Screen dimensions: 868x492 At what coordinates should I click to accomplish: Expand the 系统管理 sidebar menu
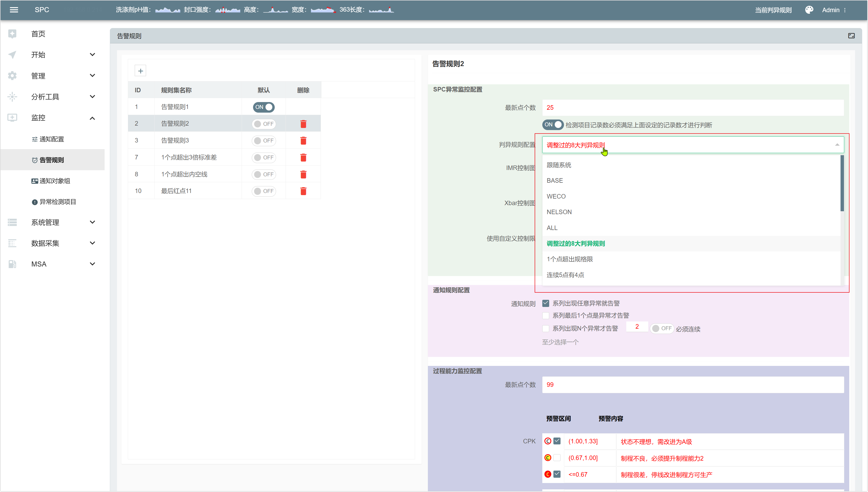[92, 222]
